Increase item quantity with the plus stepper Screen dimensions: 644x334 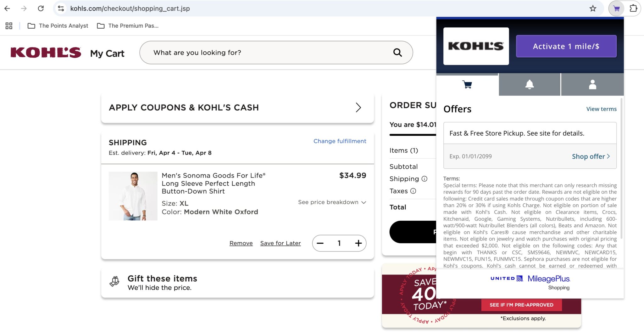(358, 243)
